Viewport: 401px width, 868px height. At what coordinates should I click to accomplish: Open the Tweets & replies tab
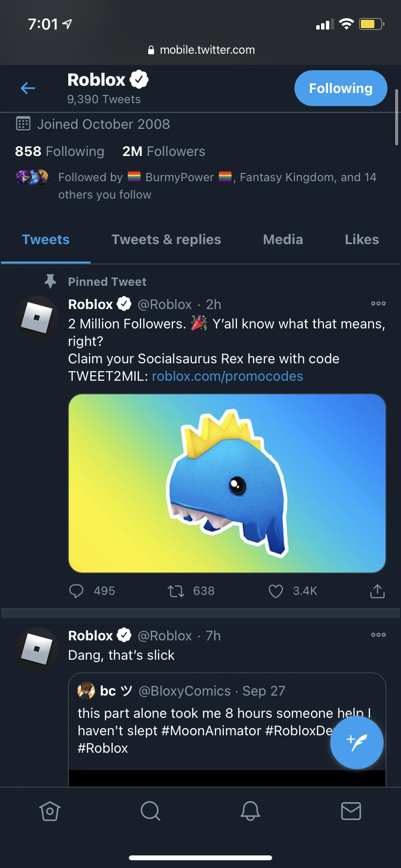pyautogui.click(x=166, y=239)
